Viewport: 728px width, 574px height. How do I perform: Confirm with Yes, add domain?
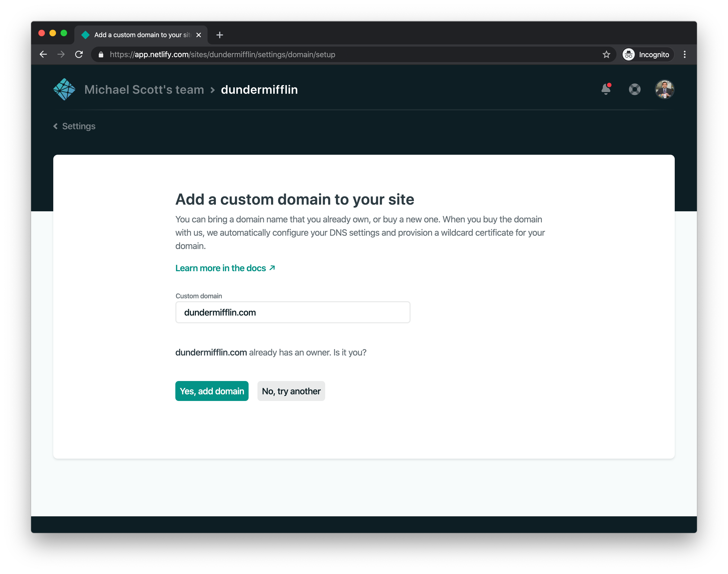click(x=212, y=391)
